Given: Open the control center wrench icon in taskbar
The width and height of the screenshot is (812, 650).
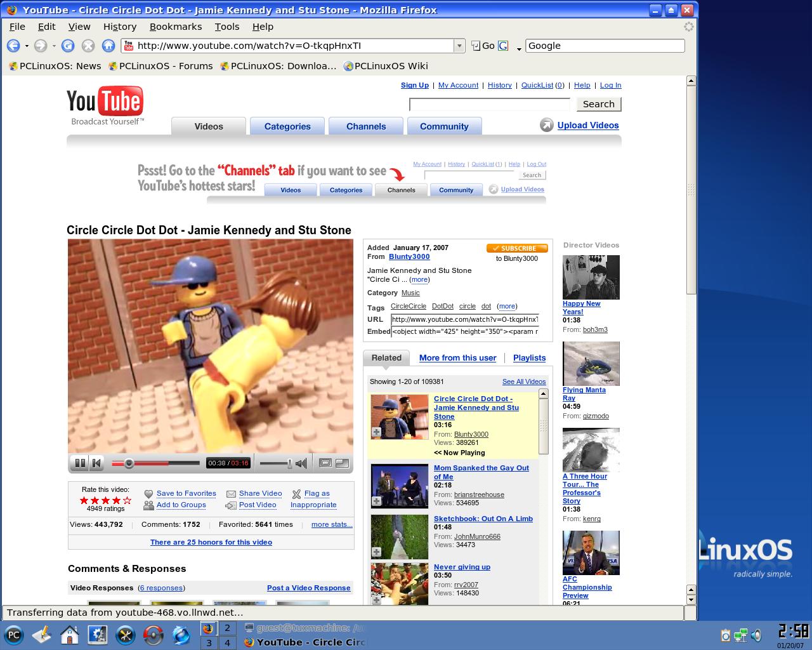Looking at the screenshot, I should (x=126, y=635).
